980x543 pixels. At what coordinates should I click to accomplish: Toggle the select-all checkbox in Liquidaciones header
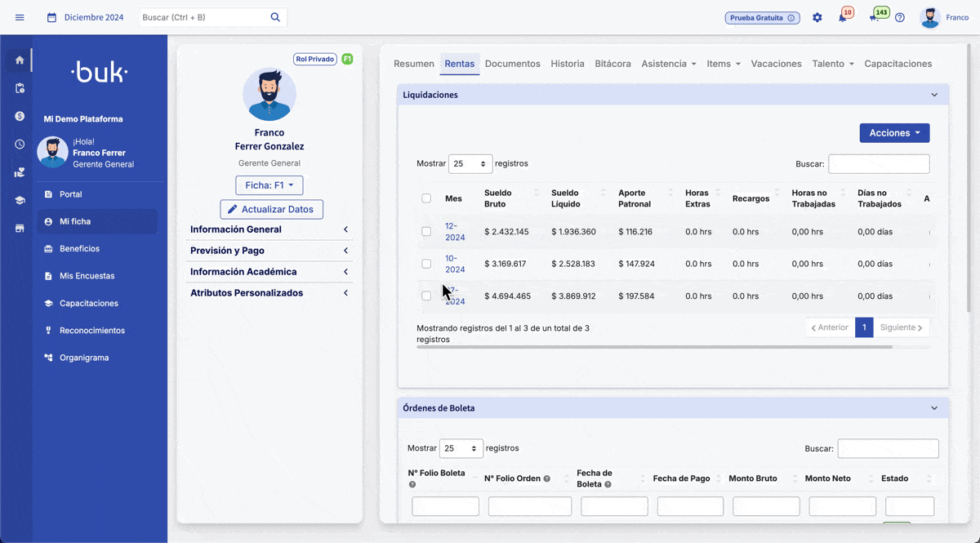(426, 198)
